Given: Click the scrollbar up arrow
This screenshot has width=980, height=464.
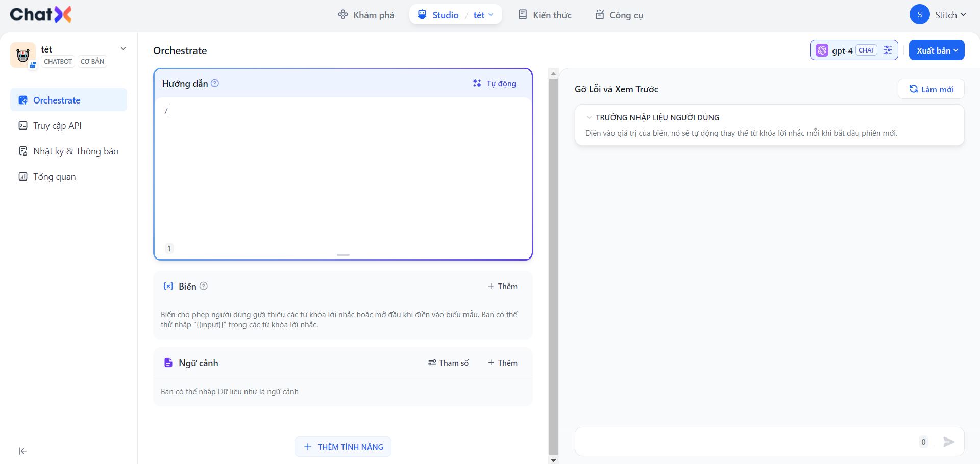Looking at the screenshot, I should (553, 74).
